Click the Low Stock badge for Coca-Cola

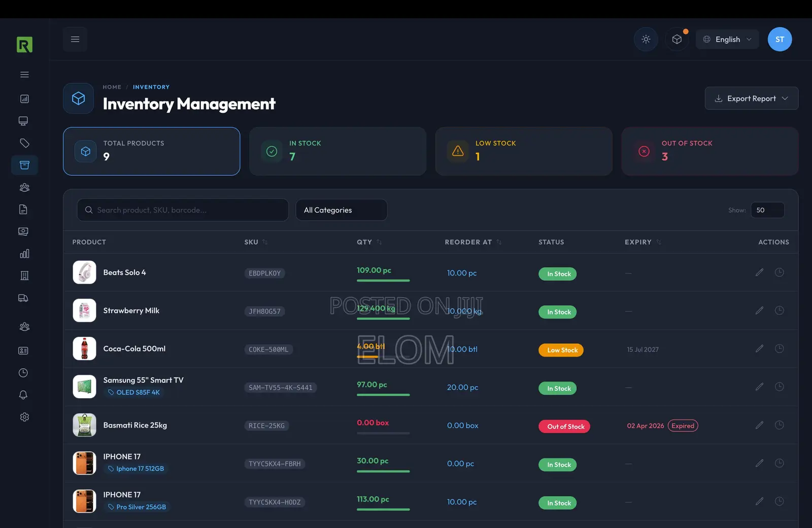[x=561, y=350]
